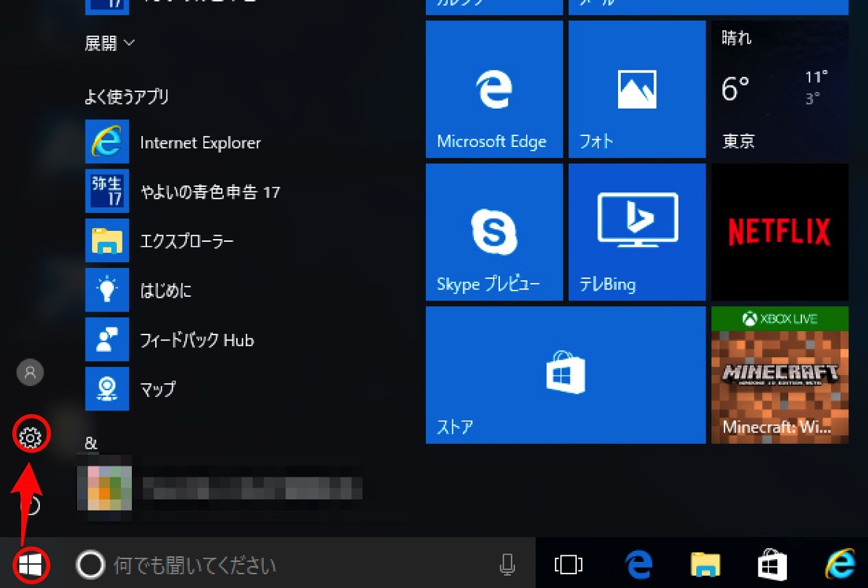Image resolution: width=868 pixels, height=588 pixels.
Task: Click the Cortana search box
Action: click(299, 564)
